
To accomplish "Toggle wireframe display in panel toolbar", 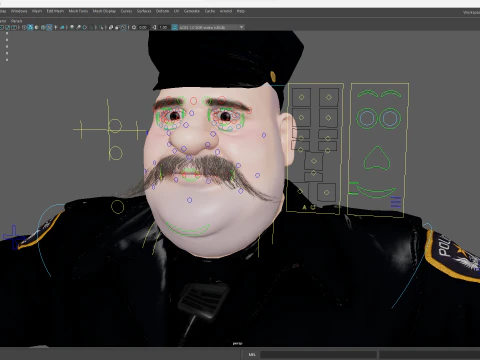I will click(x=24, y=27).
